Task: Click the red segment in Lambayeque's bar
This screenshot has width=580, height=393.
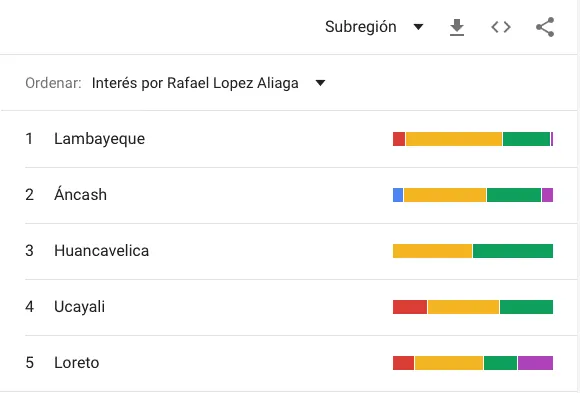Action: (399, 139)
